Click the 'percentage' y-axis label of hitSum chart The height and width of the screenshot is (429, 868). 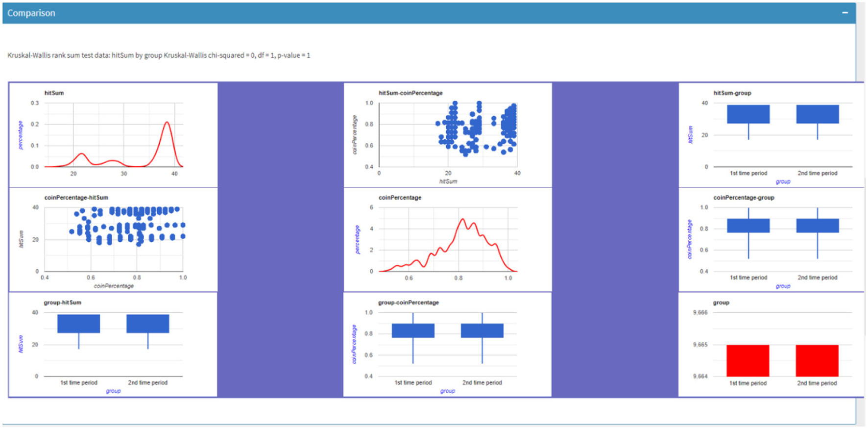tap(21, 135)
